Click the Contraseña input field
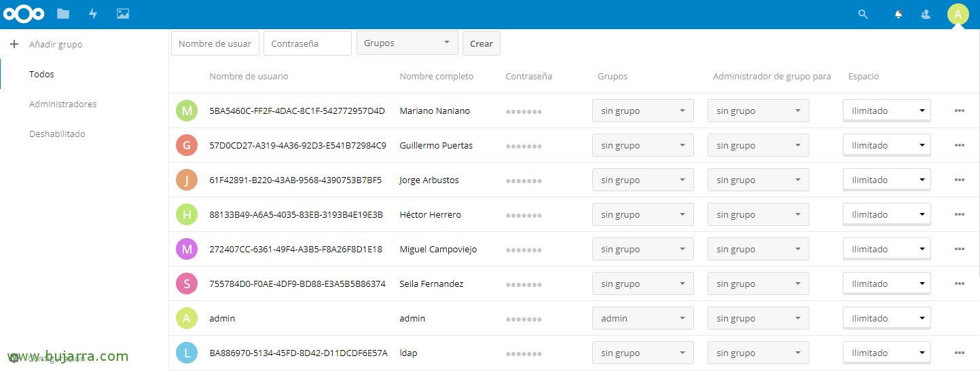 click(307, 43)
